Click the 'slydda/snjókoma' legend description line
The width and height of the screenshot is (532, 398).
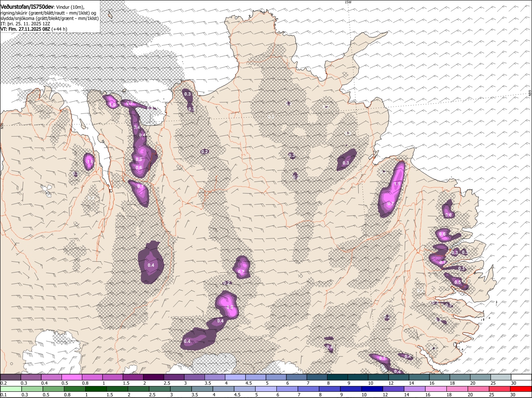click(x=49, y=18)
